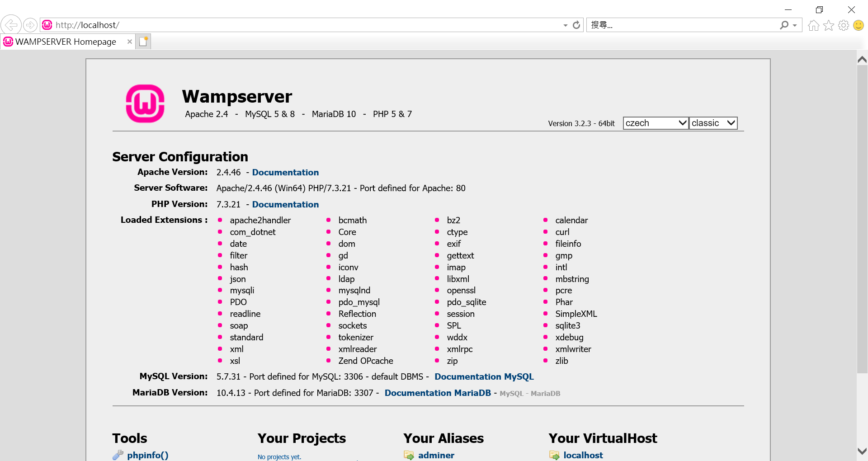Click the Your Projects heading

tap(302, 438)
